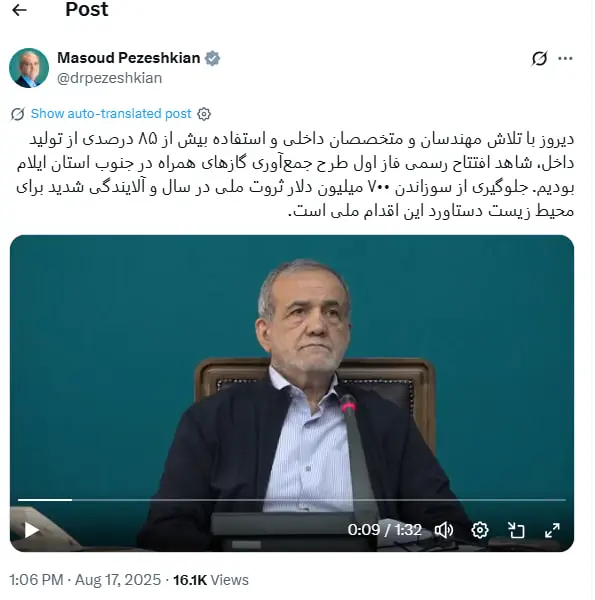Toggle picture-in-picture mode for the video
Image resolution: width=595 pixels, height=600 pixels.
coord(516,530)
